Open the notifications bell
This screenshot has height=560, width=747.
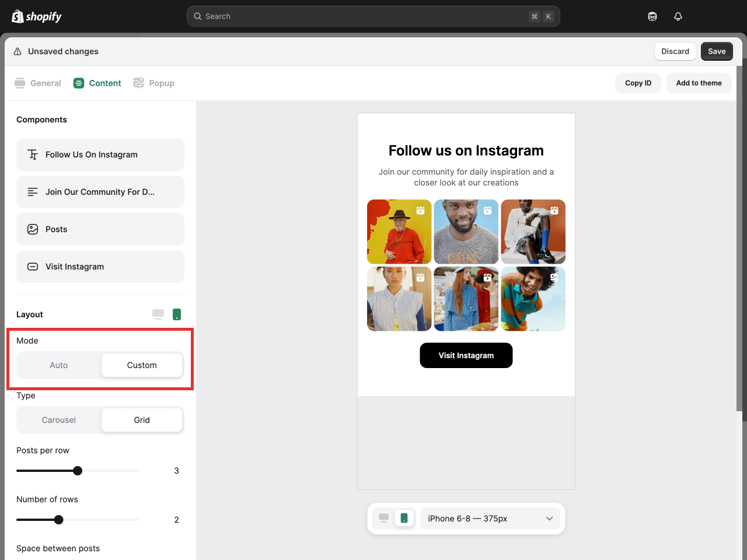point(678,16)
